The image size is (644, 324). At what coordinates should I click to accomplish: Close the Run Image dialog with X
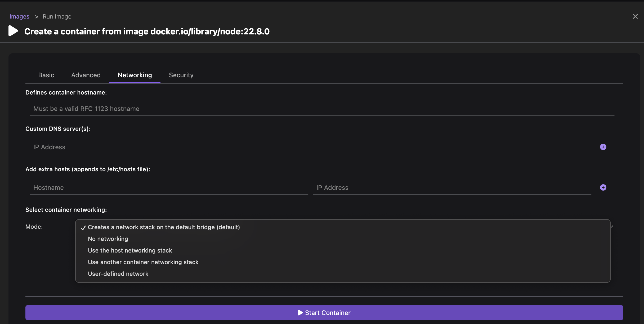[x=635, y=16]
